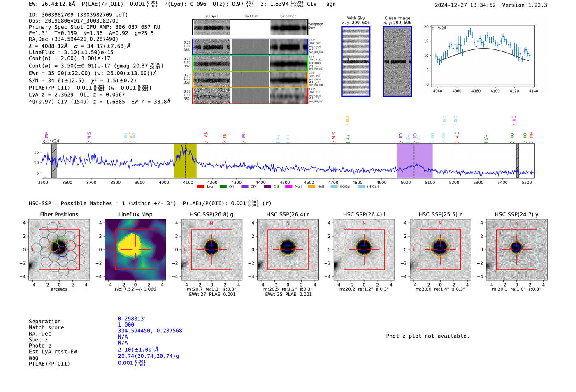Click the Est LyA rest-EW value 2.10(±1.00)Å
Image resolution: width=576 pixels, height=392 pixels.
[x=138, y=350]
